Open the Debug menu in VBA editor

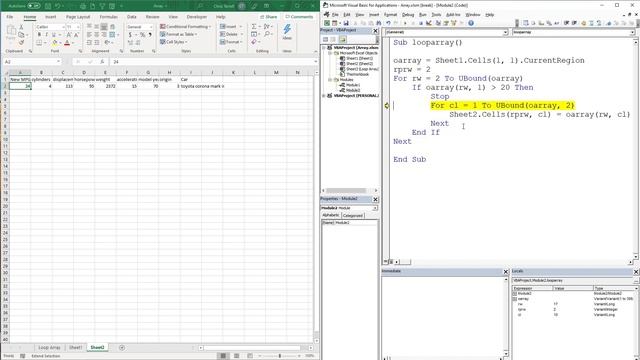coord(408,15)
